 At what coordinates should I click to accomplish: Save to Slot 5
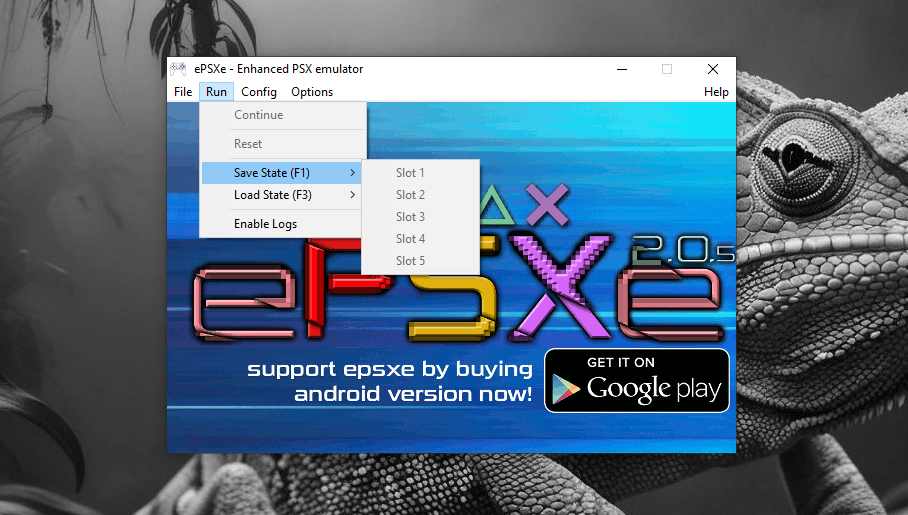click(410, 261)
